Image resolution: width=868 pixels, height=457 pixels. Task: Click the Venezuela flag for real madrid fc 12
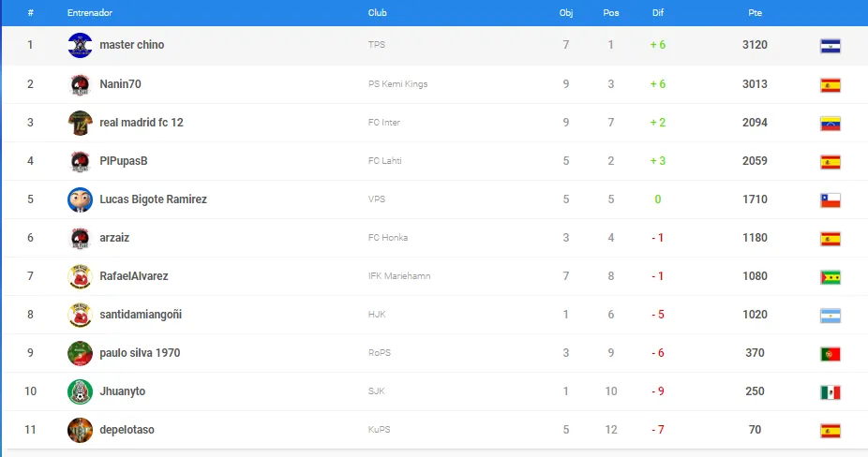pyautogui.click(x=831, y=124)
